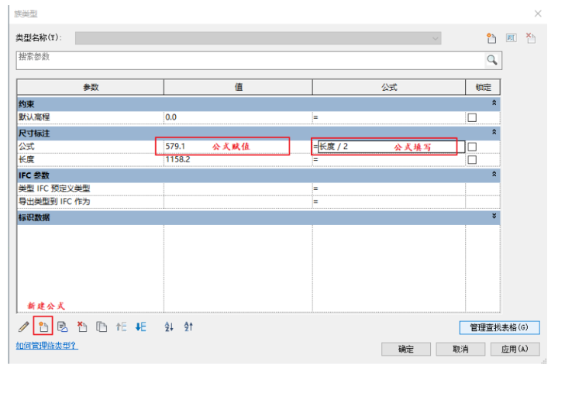565x396 pixels.
Task: Move parameter down with the blue down-arrow E icon
Action: (141, 327)
